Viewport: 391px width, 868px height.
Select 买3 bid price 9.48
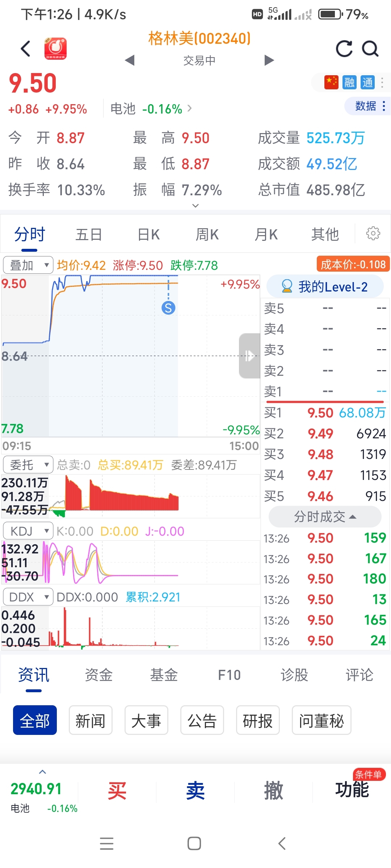tap(325, 454)
